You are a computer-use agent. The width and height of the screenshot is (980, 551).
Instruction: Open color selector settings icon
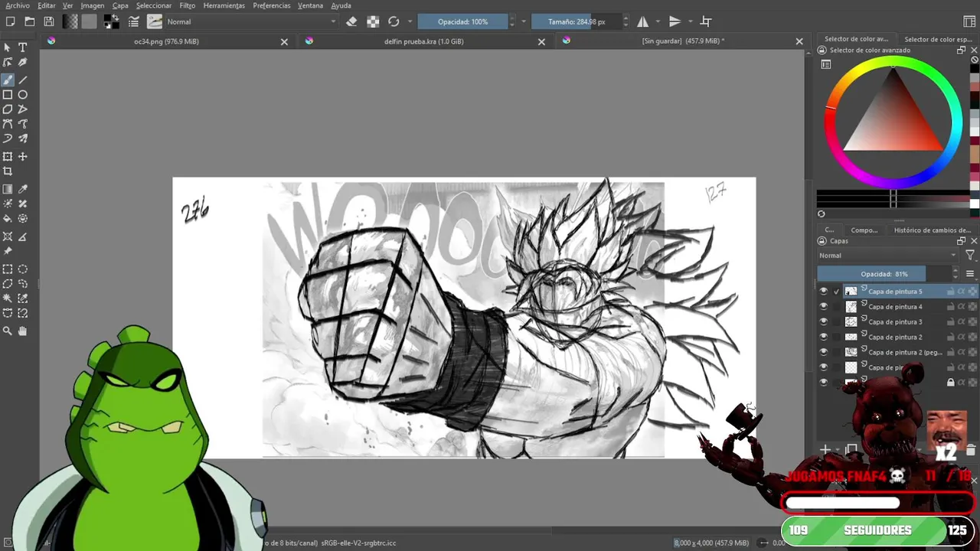coord(826,64)
